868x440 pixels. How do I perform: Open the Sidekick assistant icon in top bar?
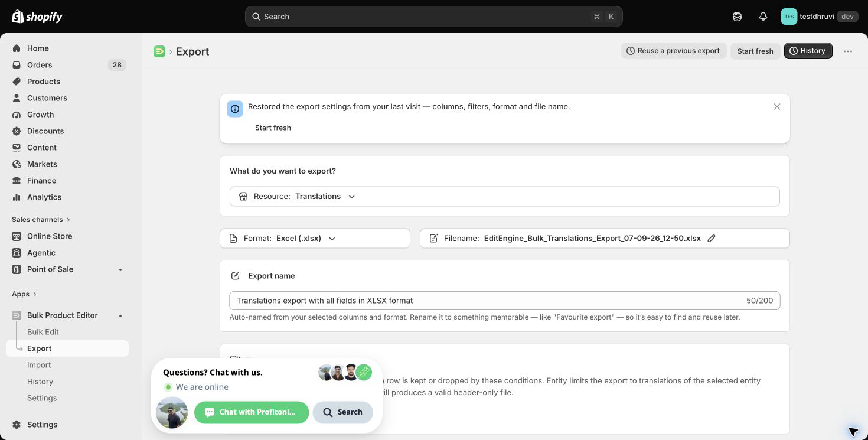[737, 17]
